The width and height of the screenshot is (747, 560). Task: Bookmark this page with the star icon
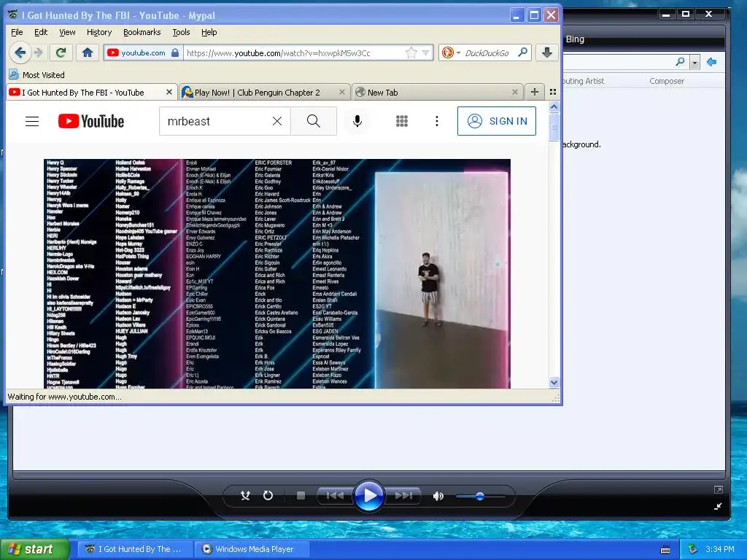coord(411,52)
